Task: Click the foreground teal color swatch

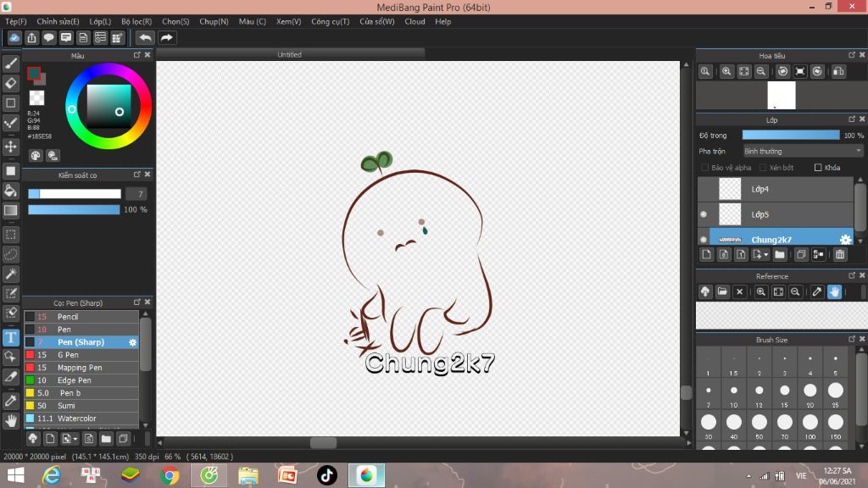Action: click(34, 73)
